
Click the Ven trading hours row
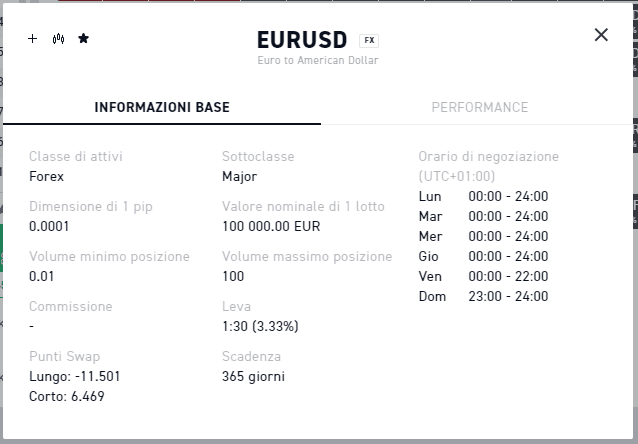pyautogui.click(x=483, y=276)
